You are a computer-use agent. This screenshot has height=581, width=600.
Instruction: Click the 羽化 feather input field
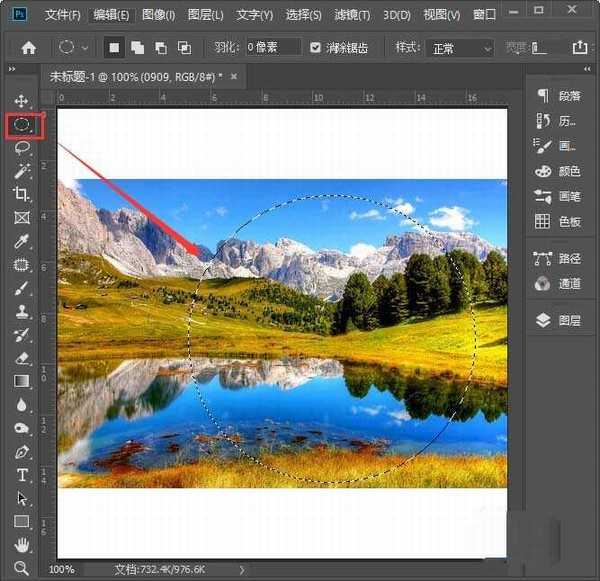273,48
